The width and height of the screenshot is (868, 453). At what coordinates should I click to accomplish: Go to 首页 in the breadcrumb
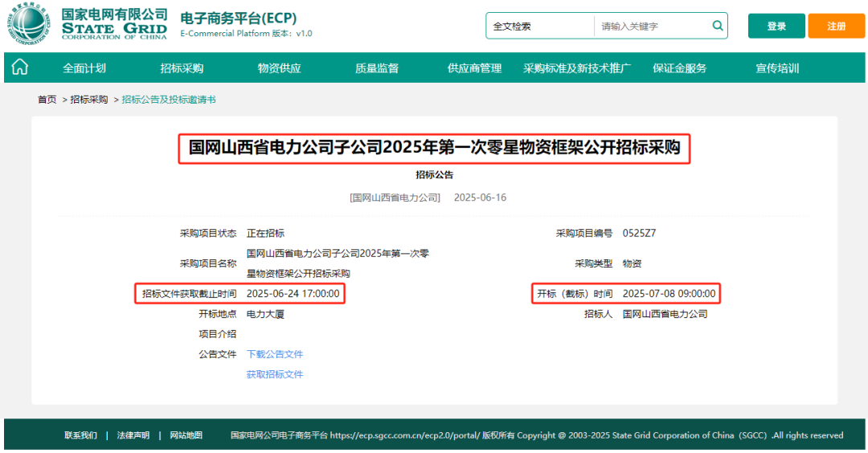coord(47,100)
